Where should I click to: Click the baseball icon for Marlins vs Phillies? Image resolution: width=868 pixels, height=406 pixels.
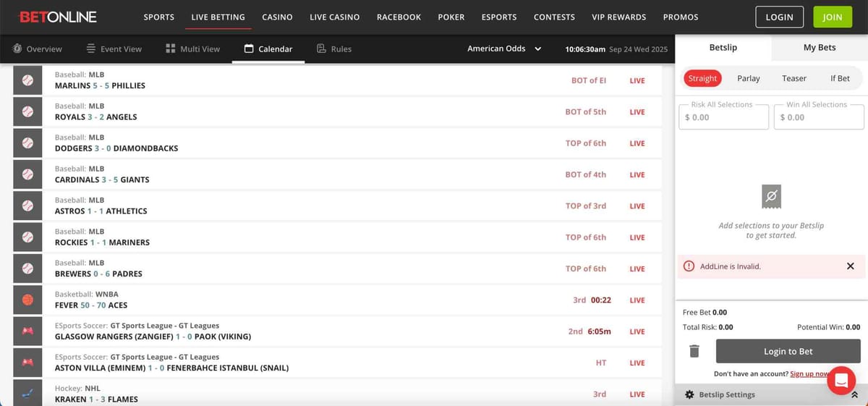27,80
